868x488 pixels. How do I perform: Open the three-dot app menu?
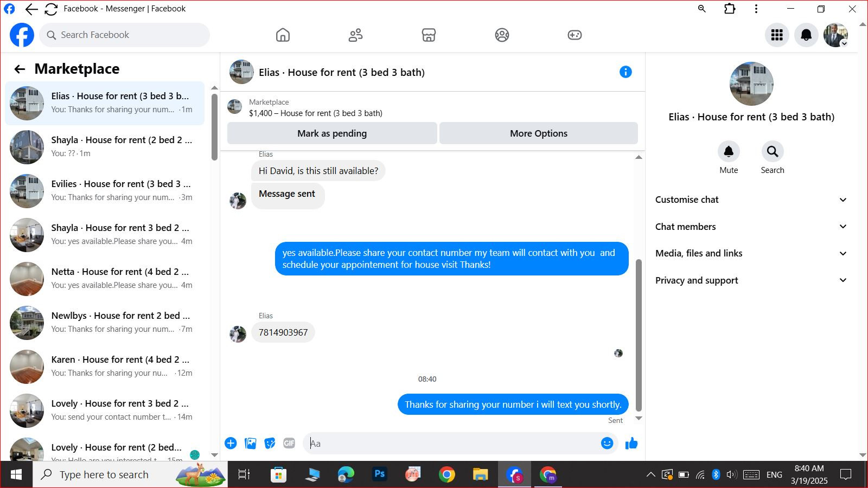(x=756, y=9)
